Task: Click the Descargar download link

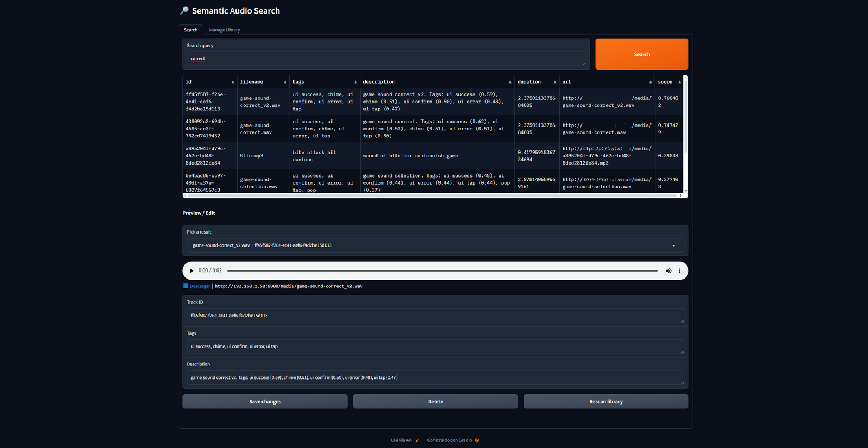Action: click(199, 286)
